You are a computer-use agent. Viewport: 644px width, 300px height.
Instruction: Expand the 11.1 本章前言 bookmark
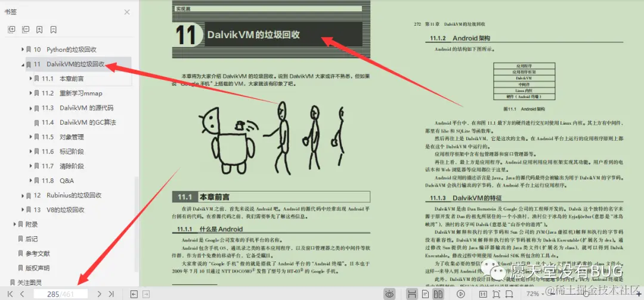coord(31,79)
